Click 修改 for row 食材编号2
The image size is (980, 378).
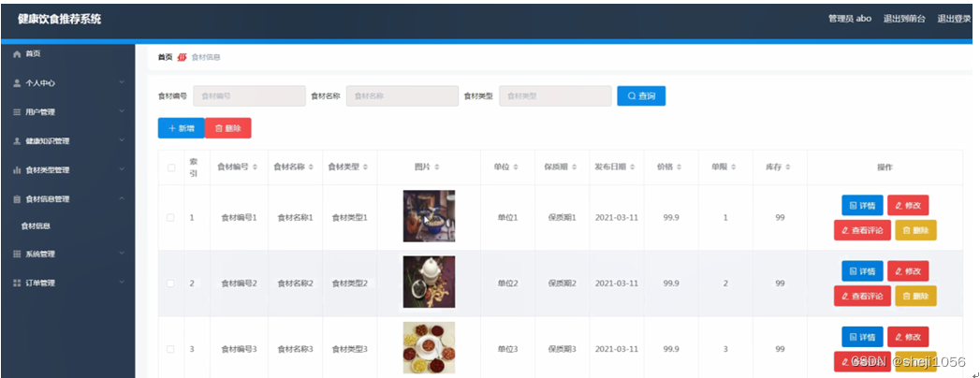point(908,271)
